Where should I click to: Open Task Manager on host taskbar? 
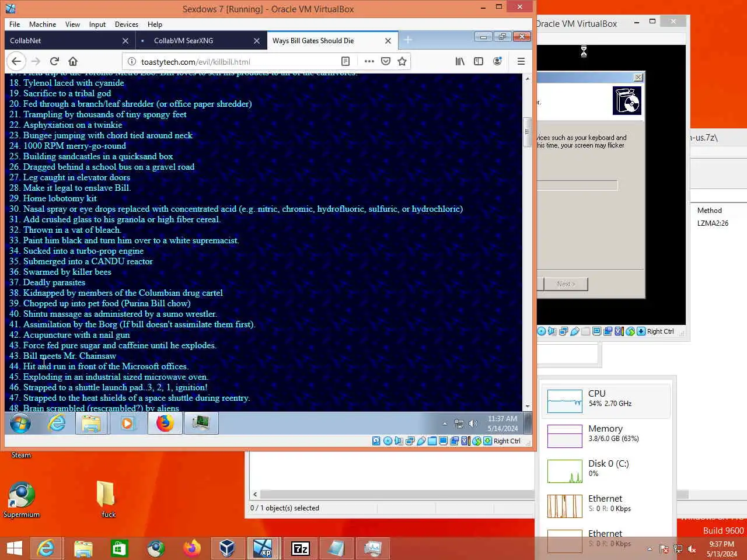tap(372, 548)
